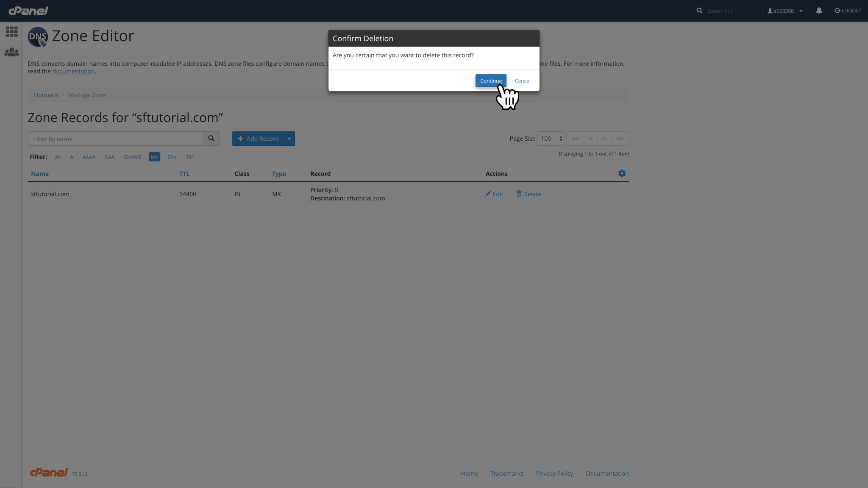Click the cPanel logo in header

(28, 11)
